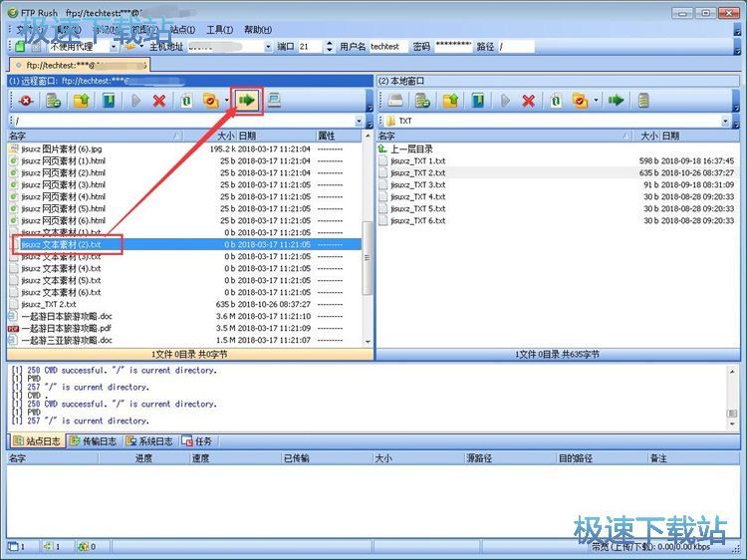747x560 pixels.
Task: Click the red X delete icon in remote toolbar
Action: click(159, 101)
